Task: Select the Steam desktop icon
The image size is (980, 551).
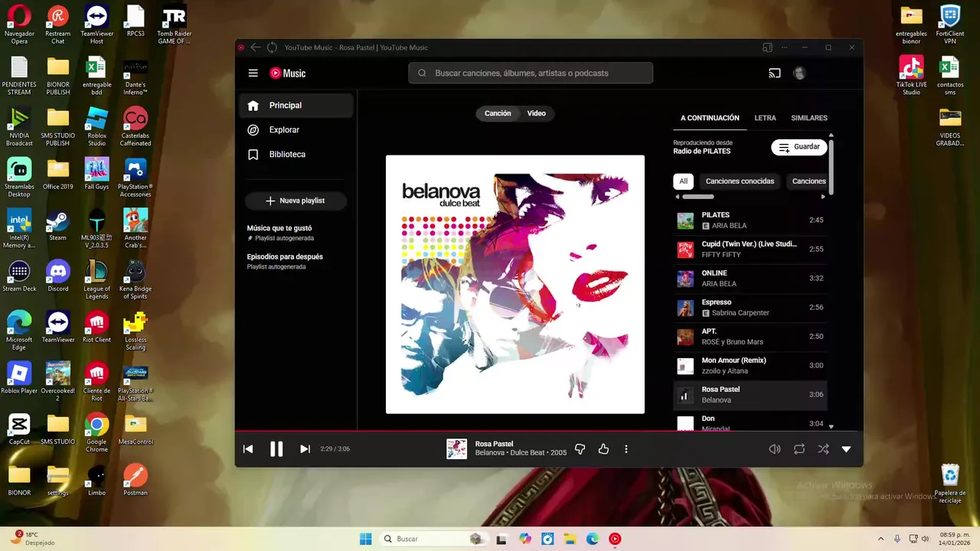Action: pyautogui.click(x=58, y=226)
